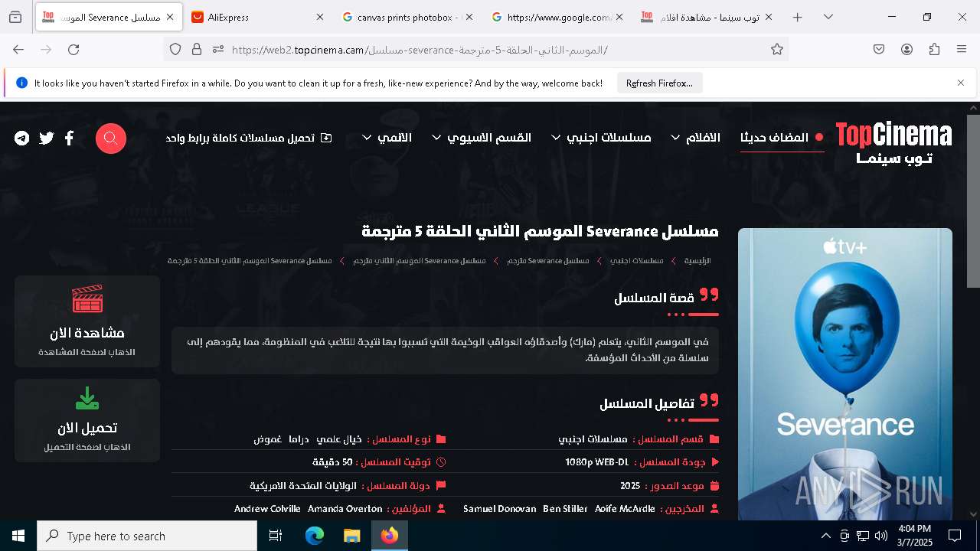Open the list all tabs dropdown
Screen dimensions: 980x551
tap(828, 17)
